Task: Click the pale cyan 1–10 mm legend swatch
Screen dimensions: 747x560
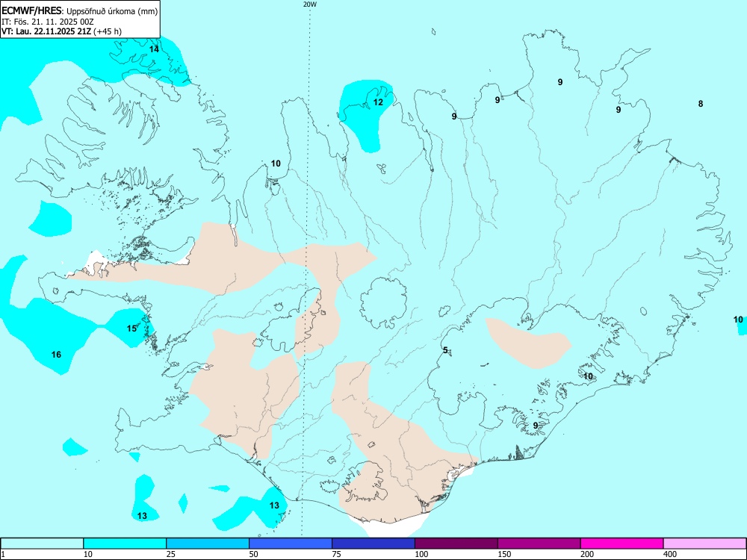Action: point(42,544)
